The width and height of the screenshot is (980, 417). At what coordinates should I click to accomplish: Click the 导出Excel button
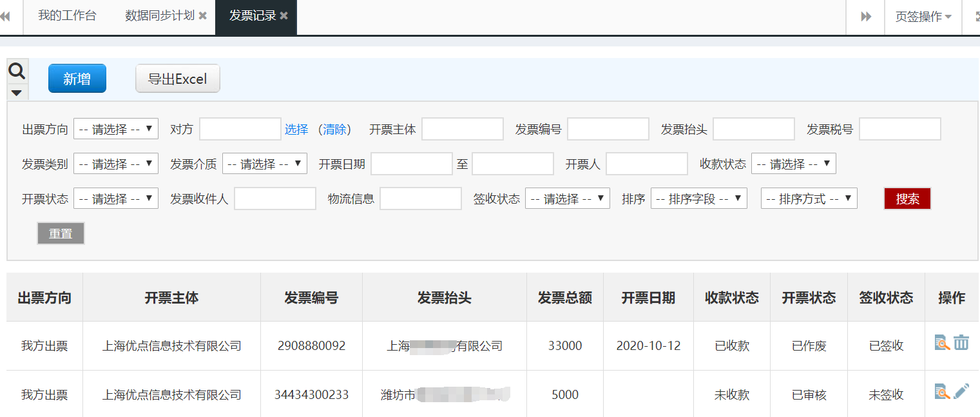178,79
